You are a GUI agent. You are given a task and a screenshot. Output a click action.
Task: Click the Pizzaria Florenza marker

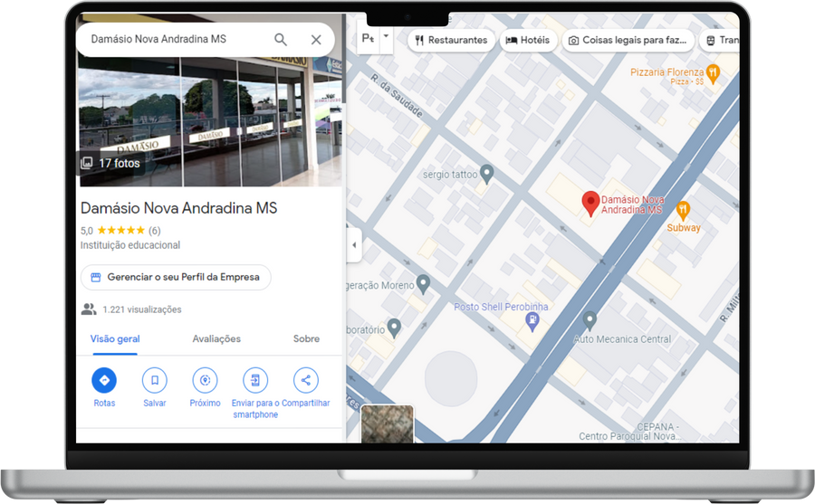(714, 74)
